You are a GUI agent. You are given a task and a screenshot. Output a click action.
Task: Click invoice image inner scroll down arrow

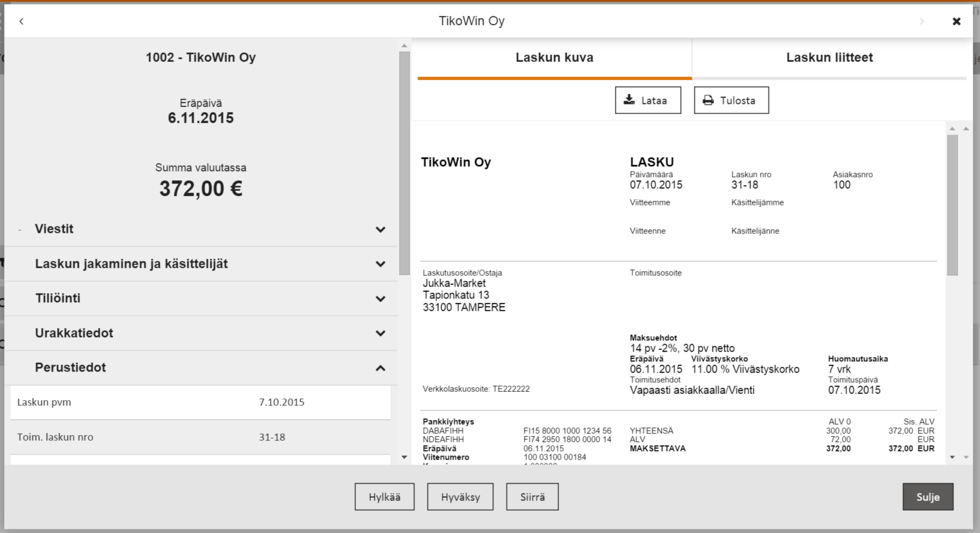952,457
